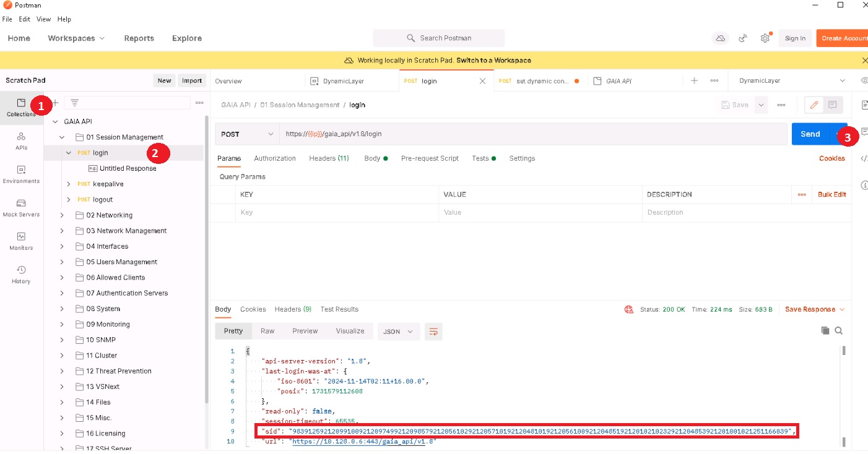Viewport: 868px width, 454px height.
Task: Open params table column options ellipsis
Action: pos(802,194)
